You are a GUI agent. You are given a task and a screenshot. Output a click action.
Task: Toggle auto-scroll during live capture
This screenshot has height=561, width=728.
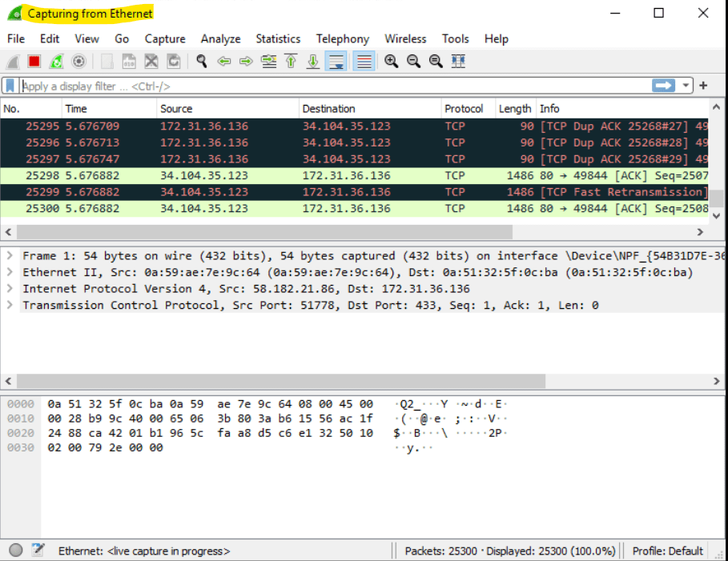[x=336, y=62]
